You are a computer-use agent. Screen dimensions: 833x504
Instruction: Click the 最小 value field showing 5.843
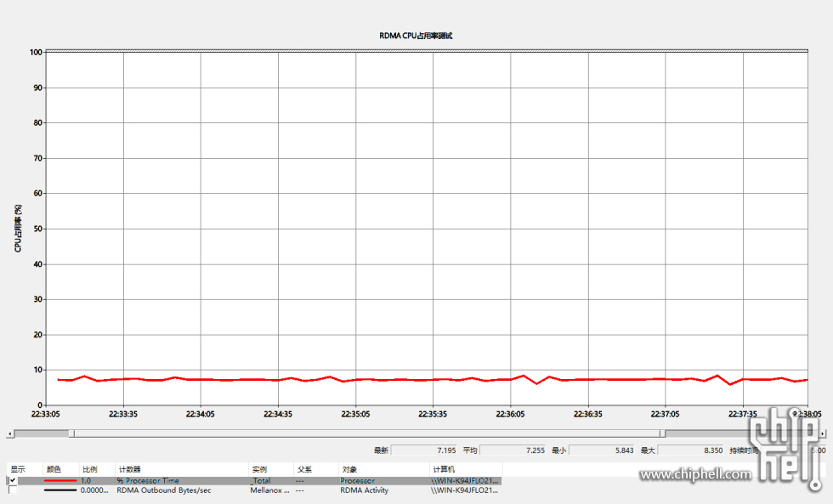click(x=603, y=450)
